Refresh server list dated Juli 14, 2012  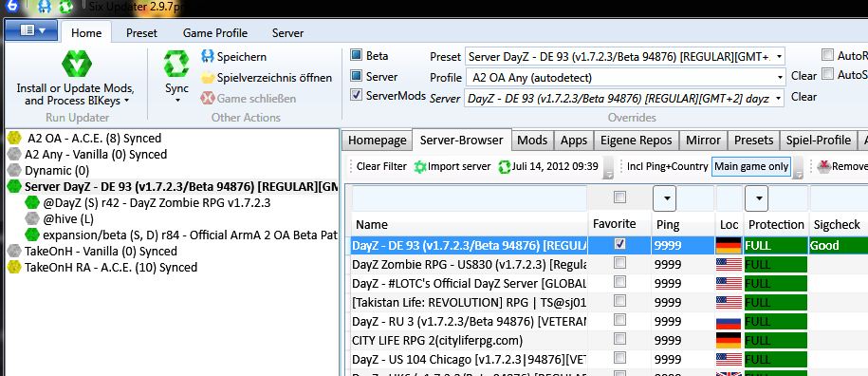[x=548, y=166]
